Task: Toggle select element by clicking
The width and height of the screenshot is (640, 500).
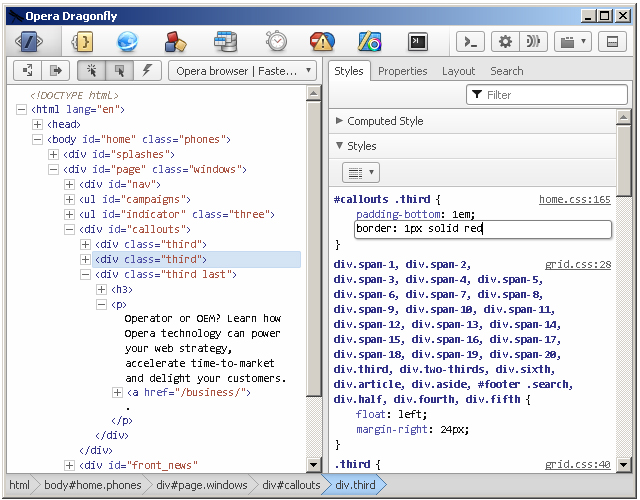Action: pos(91,71)
